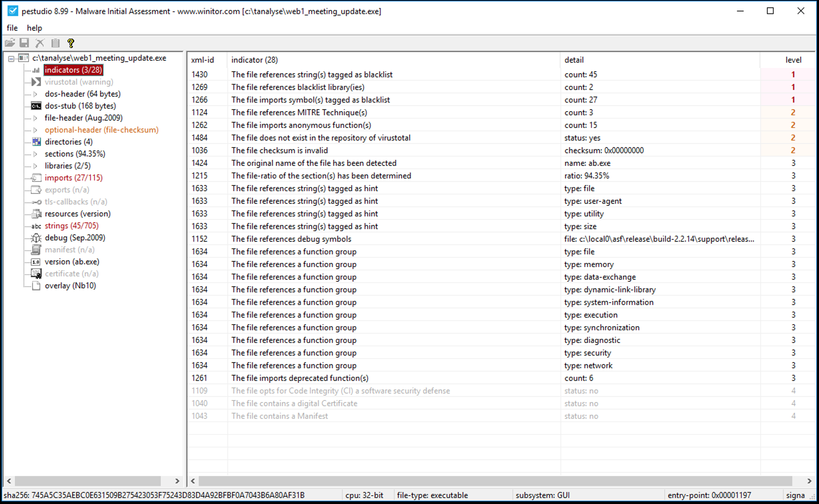Expand the dos-header tree node
Screen dimensions: 819x504
(x=35, y=94)
